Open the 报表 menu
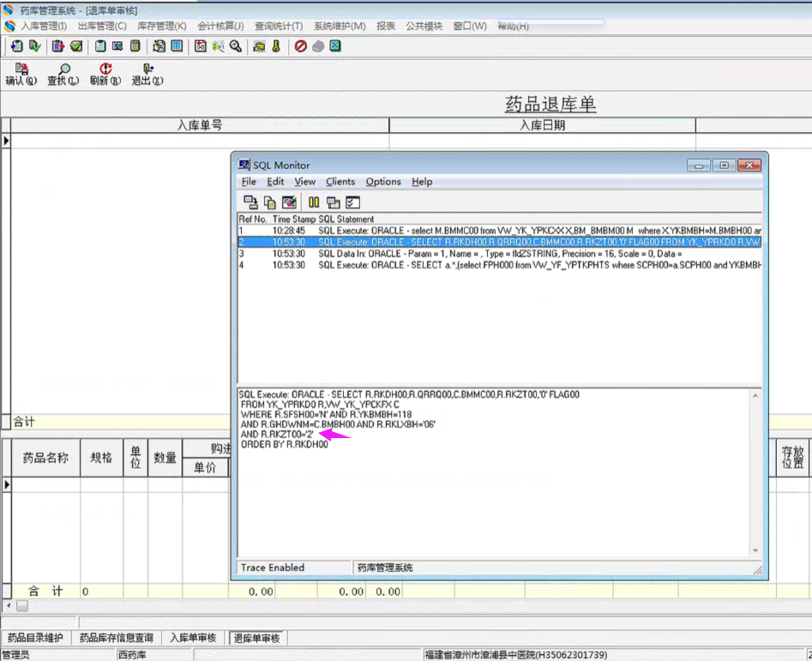Viewport: 812px width, 661px height. (385, 26)
